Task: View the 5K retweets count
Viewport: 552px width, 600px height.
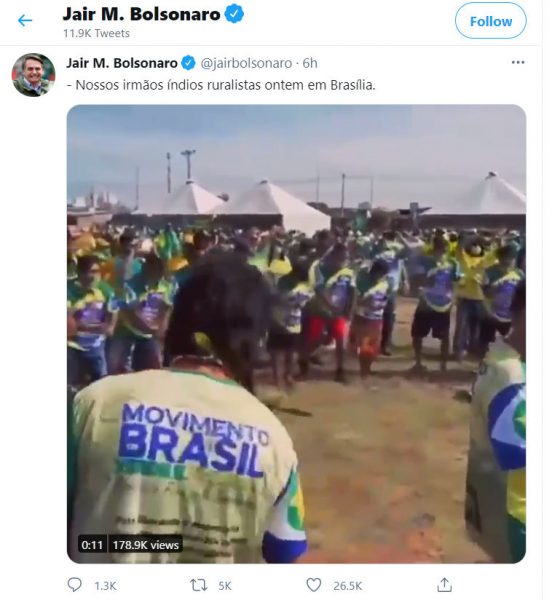Action: pyautogui.click(x=225, y=586)
